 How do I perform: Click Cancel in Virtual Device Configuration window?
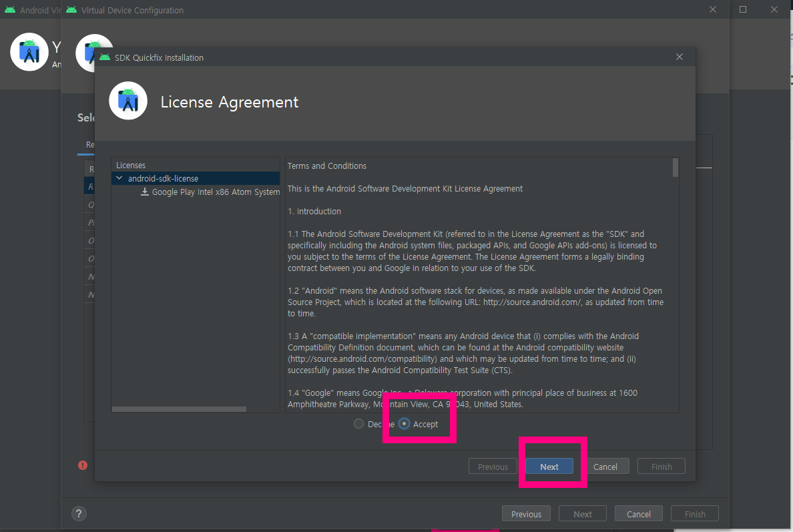click(x=638, y=514)
